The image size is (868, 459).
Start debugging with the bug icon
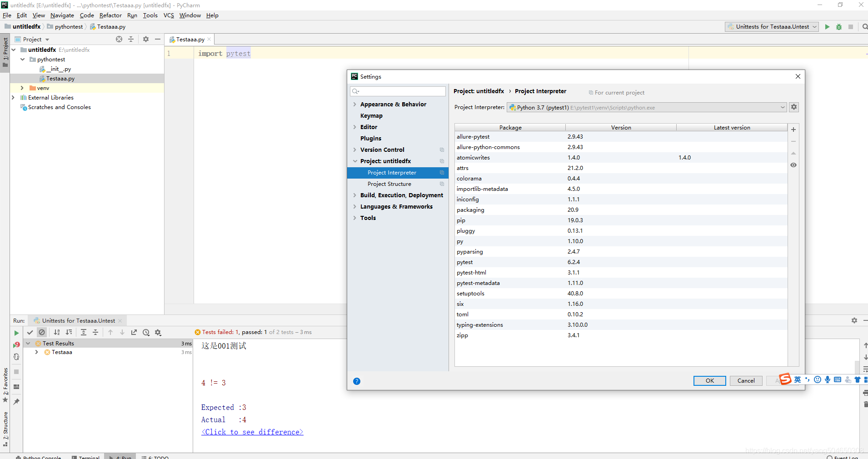839,27
